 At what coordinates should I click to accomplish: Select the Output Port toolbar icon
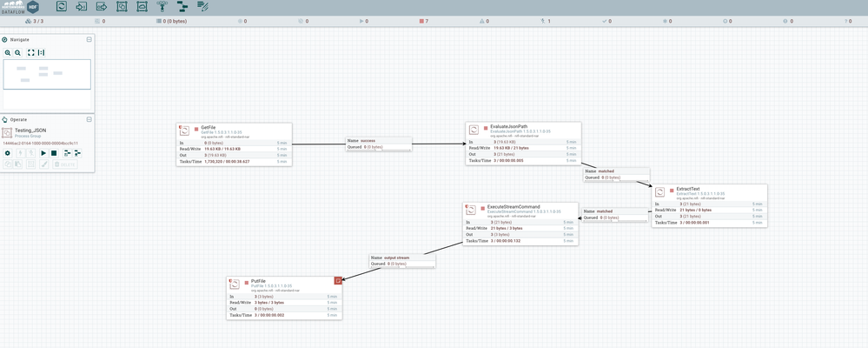coord(102,7)
